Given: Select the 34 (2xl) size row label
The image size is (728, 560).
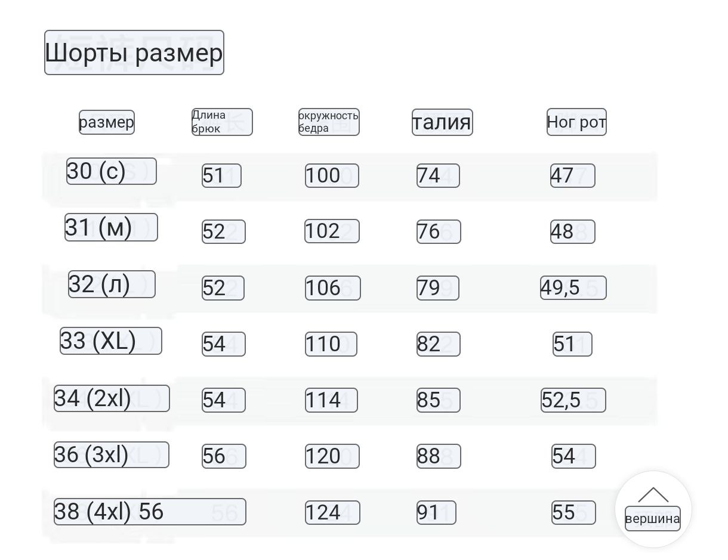Looking at the screenshot, I should pyautogui.click(x=112, y=398).
